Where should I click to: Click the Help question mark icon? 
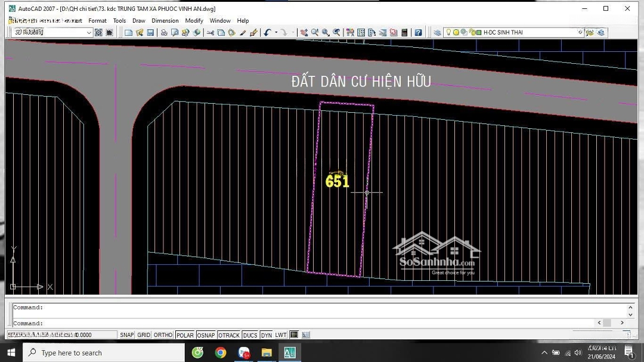pyautogui.click(x=419, y=33)
